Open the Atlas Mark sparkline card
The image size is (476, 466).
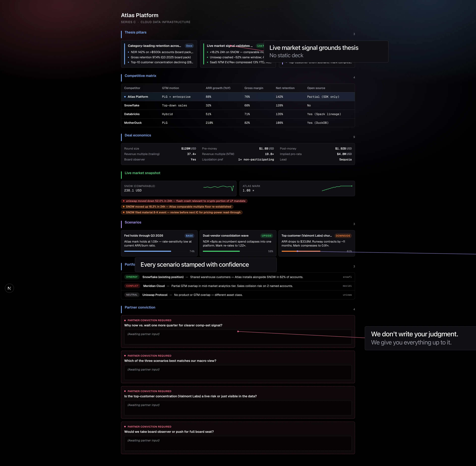click(x=297, y=188)
